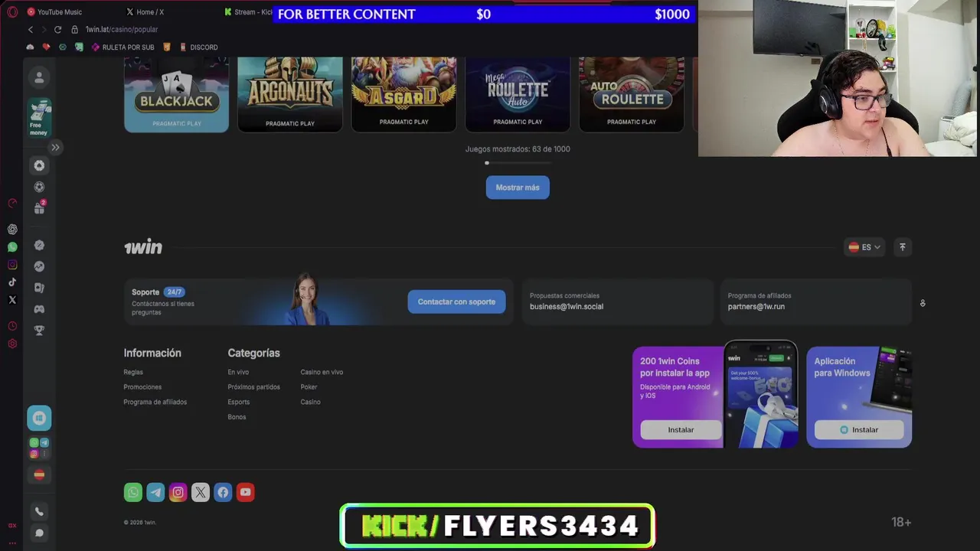Open the footer WhatsApp social icon
Image resolution: width=980 pixels, height=551 pixels.
133,492
